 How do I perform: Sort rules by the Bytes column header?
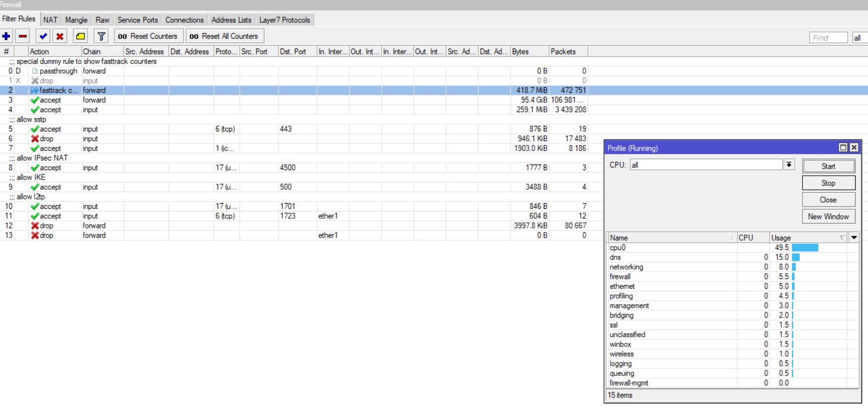coord(529,52)
